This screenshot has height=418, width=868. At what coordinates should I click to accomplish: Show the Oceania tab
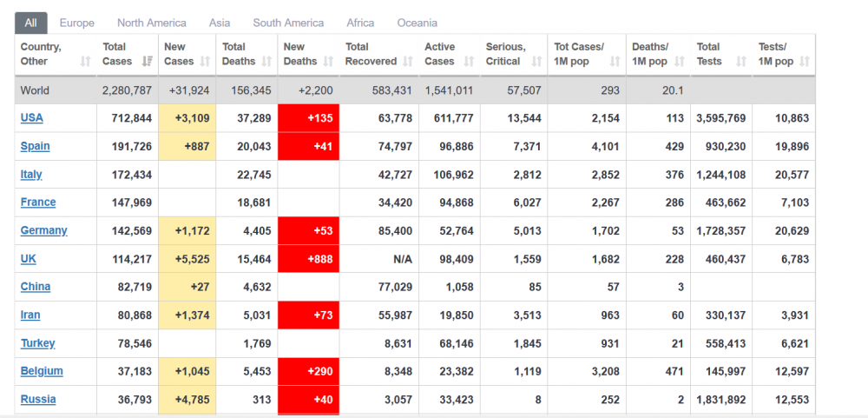click(417, 23)
